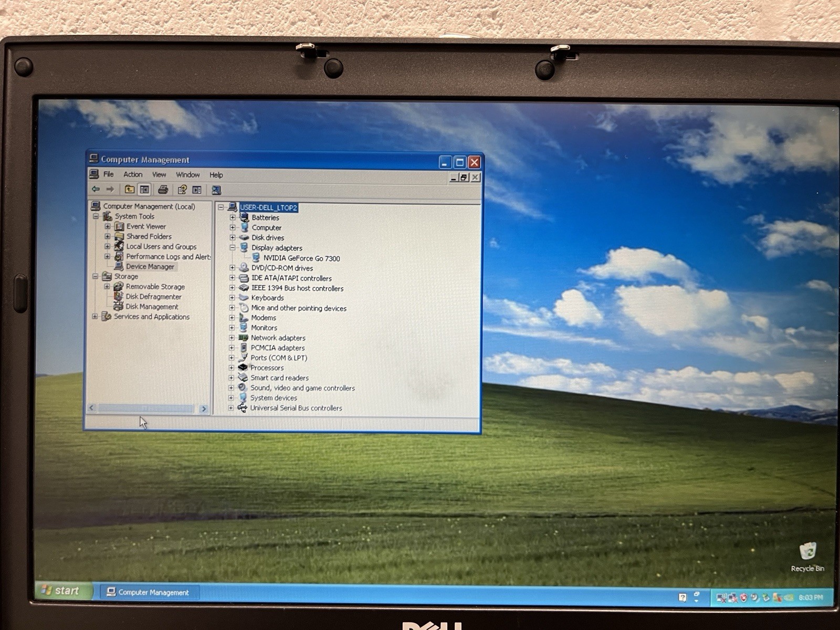Minimize the inner console child window
Viewport: 840px width, 630px height.
(454, 177)
